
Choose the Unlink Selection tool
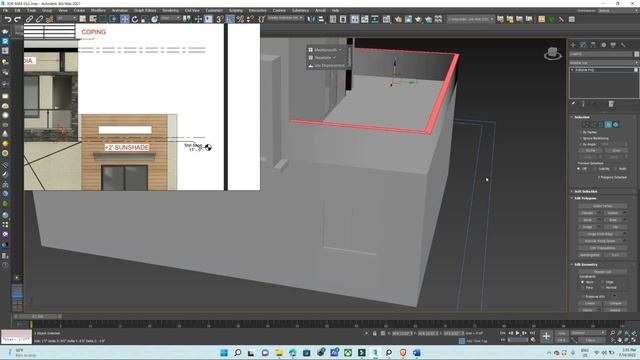coord(39,19)
